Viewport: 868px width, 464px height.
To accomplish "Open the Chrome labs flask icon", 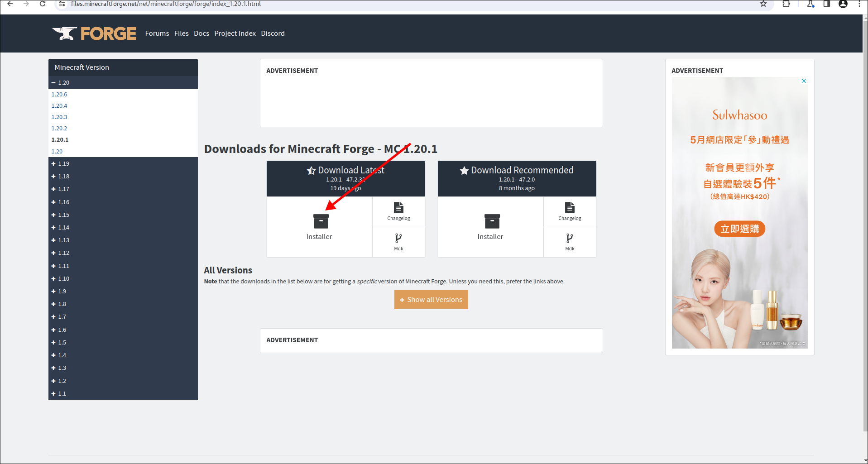I will click(x=810, y=4).
